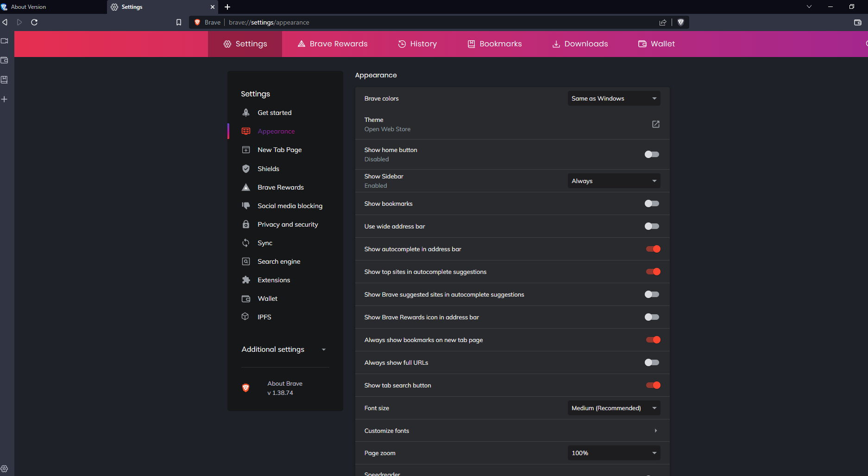Disable Show tab search button toggle
The image size is (868, 476).
(x=653, y=385)
